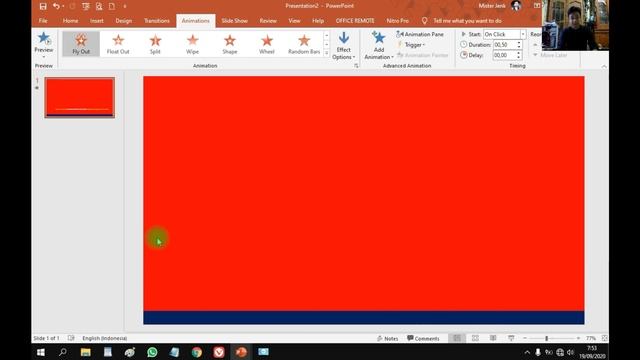Apply the Random Bars animation effect
Image resolution: width=640 pixels, height=360 pixels.
pyautogui.click(x=304, y=44)
